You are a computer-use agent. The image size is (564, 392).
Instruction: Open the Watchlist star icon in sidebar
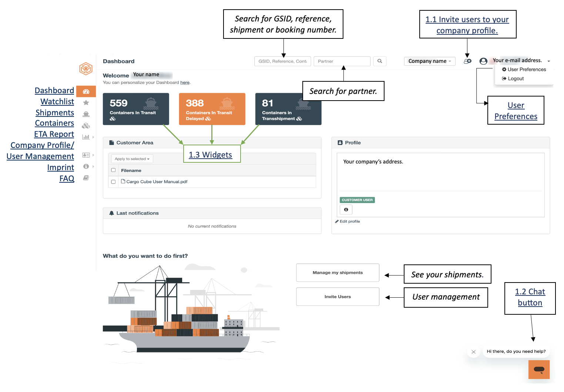point(86,102)
